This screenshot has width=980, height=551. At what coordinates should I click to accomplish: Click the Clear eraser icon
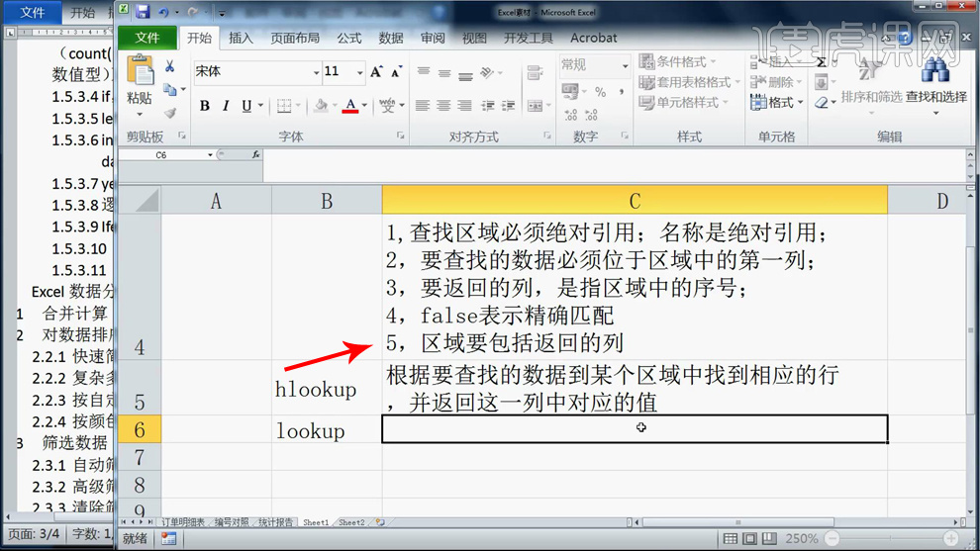pyautogui.click(x=822, y=103)
